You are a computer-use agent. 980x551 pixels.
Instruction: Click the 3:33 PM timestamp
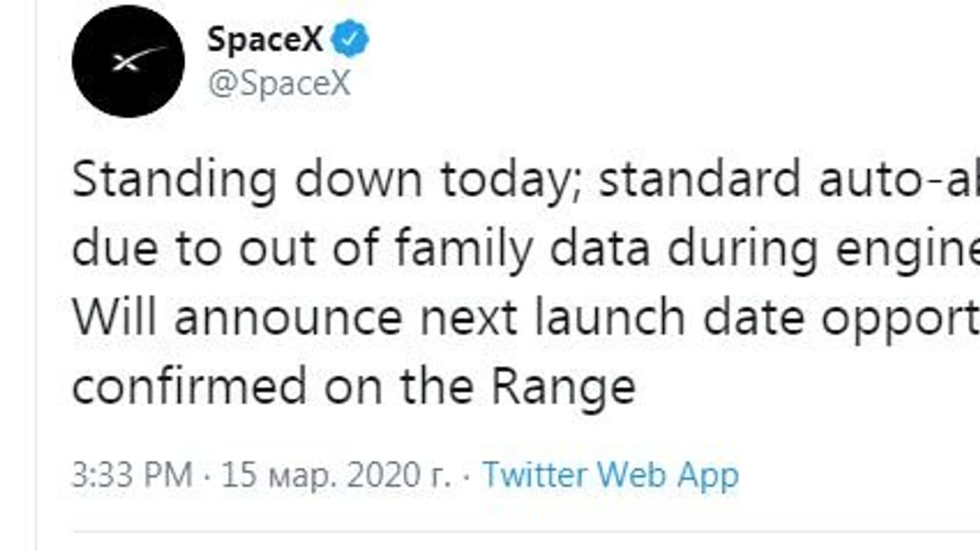pos(132,474)
